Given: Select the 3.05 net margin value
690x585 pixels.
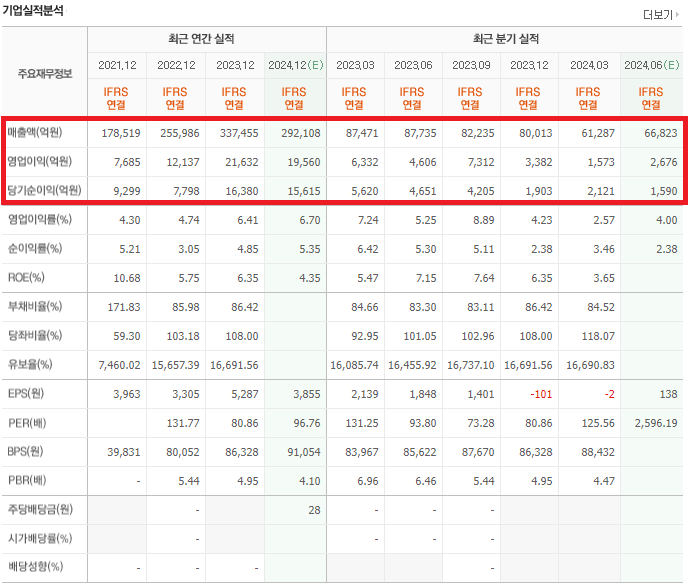Looking at the screenshot, I should pos(189,249).
